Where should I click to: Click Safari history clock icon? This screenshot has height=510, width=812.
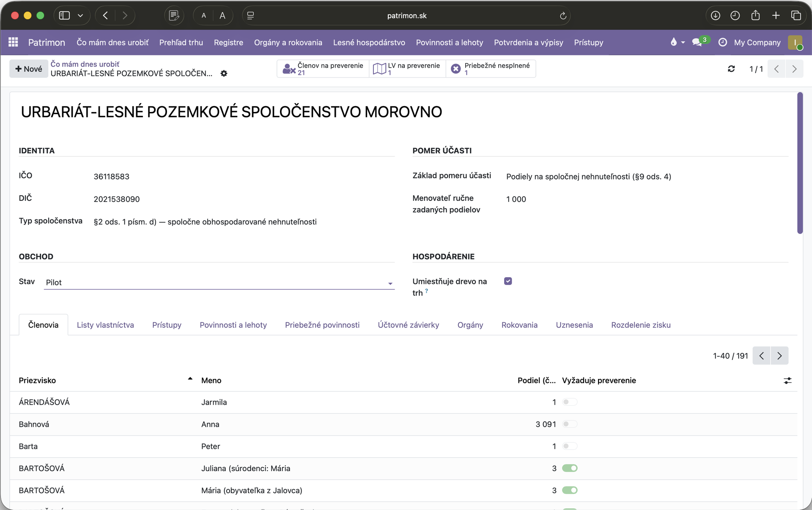point(735,16)
